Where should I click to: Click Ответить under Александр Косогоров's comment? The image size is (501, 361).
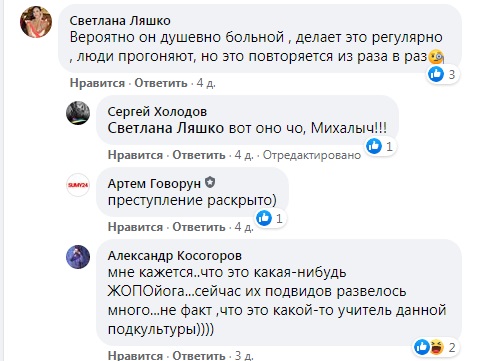199,355
